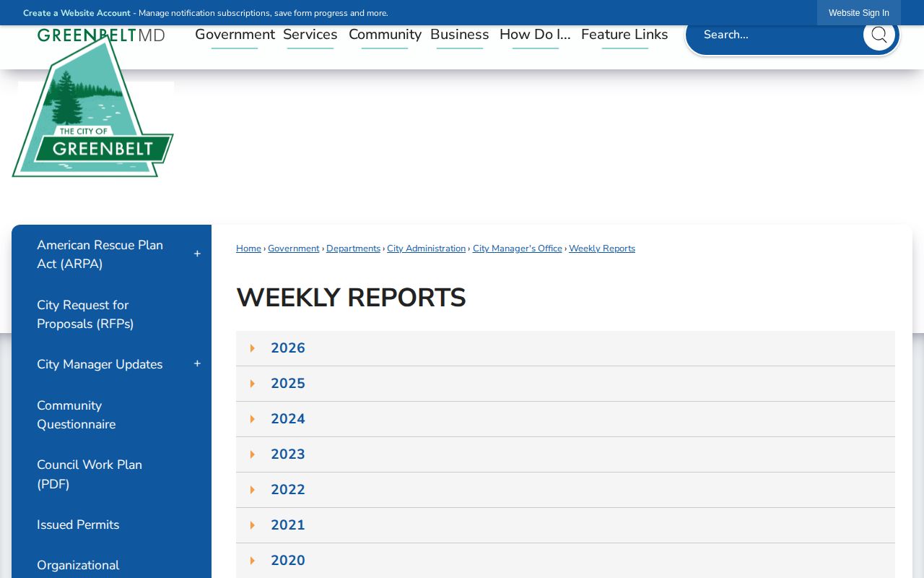
Task: Expand the 2026 weekly reports section
Action: pyautogui.click(x=565, y=348)
